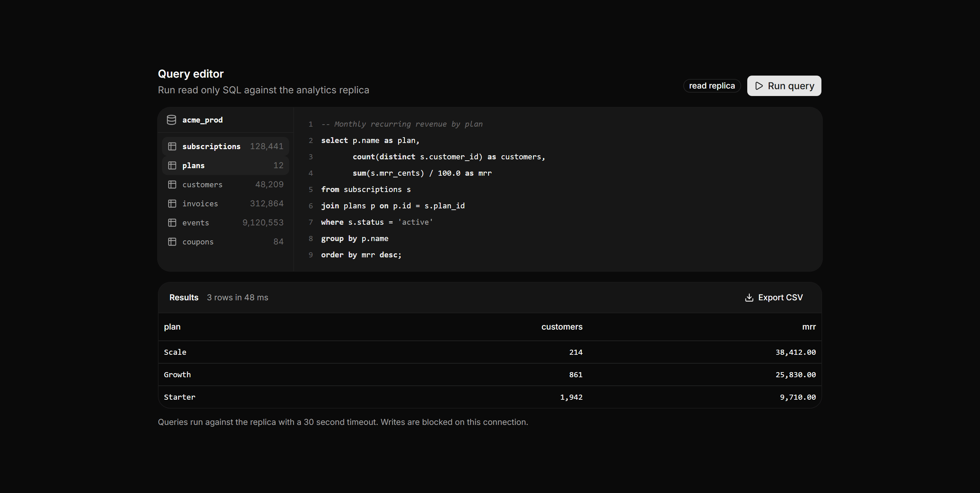Click the where s.status = 'active' line

click(377, 222)
